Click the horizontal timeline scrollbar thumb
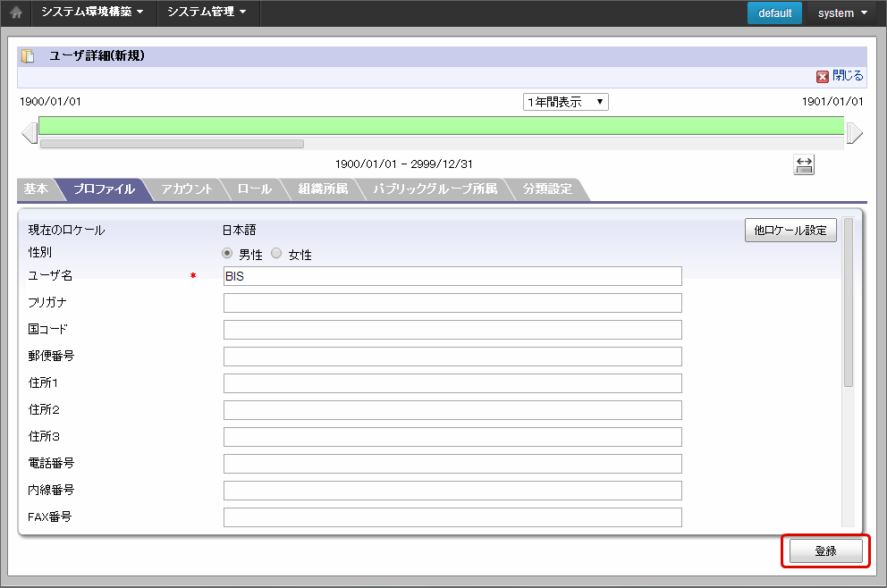 coord(172,144)
